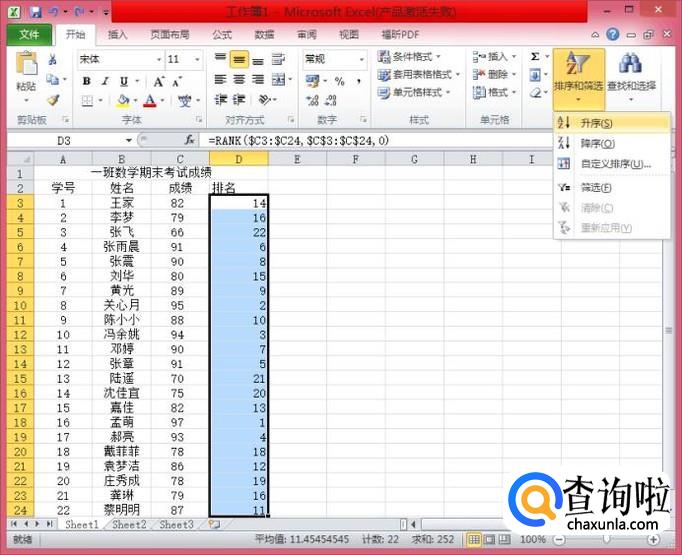Open the Sheet3 worksheet tab
682x555 pixels.
(176, 525)
